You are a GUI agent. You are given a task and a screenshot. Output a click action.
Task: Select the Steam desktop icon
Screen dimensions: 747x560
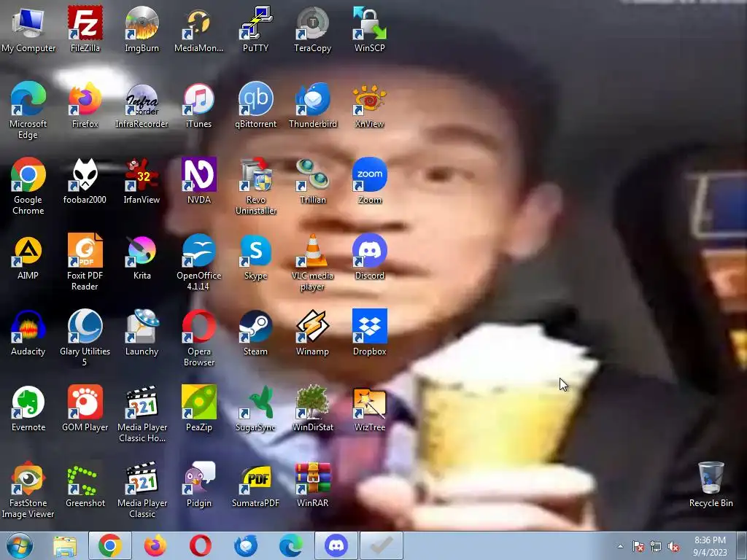(256, 332)
